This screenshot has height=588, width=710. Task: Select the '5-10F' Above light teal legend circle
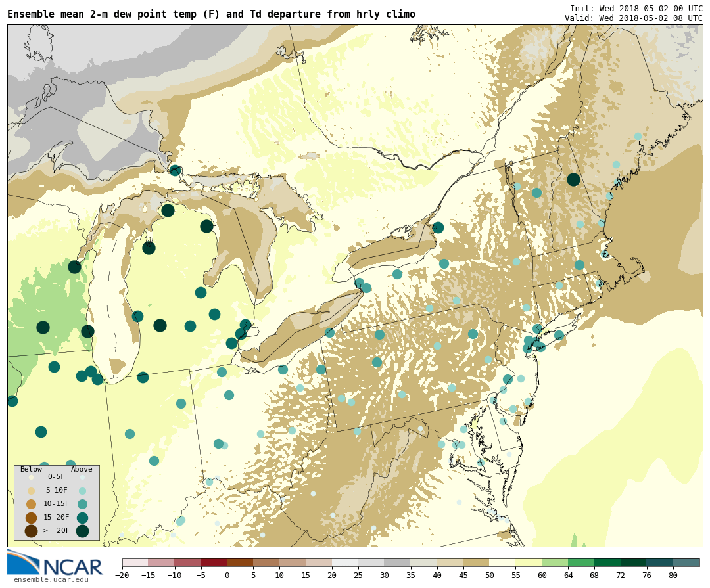(x=82, y=491)
